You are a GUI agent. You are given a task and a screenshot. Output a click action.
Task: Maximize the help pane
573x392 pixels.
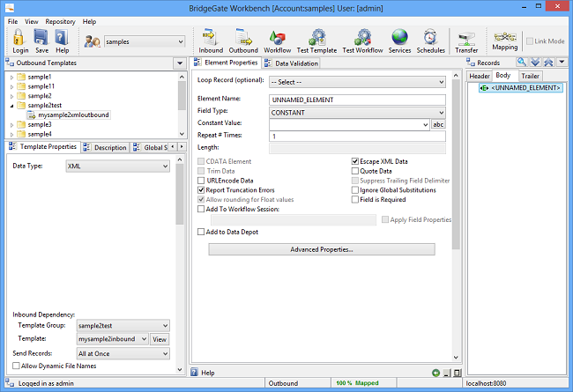458,373
